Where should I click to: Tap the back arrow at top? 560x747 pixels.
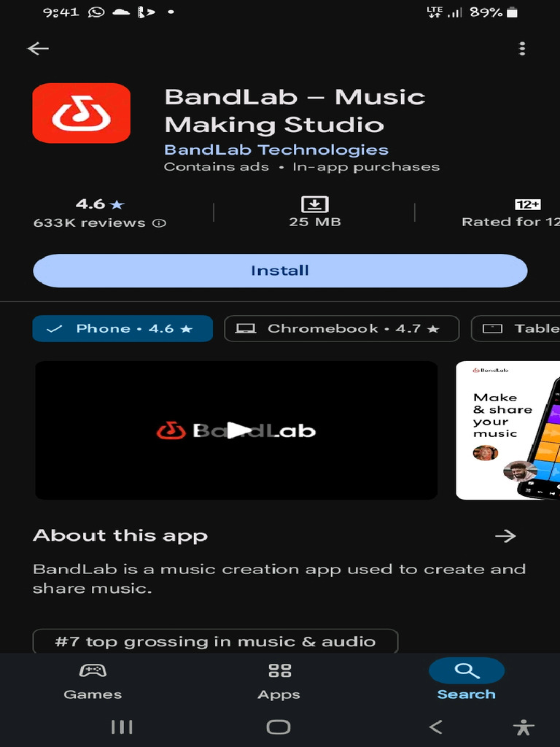pos(38,48)
